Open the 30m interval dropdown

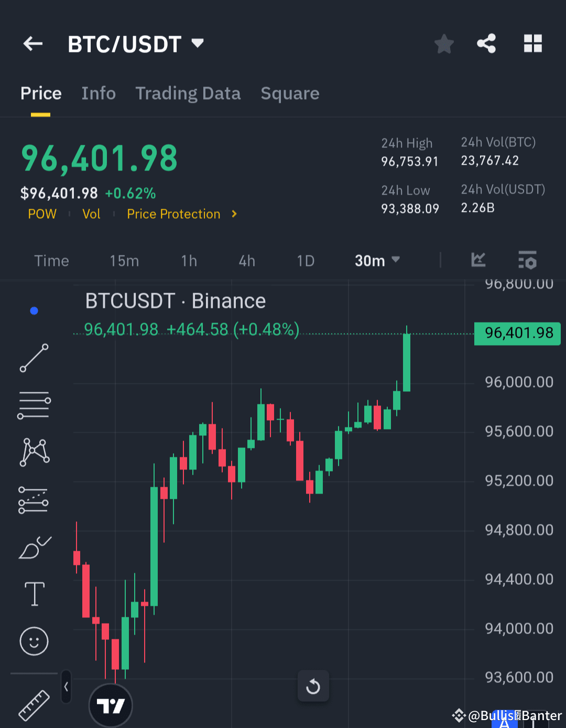point(377,260)
